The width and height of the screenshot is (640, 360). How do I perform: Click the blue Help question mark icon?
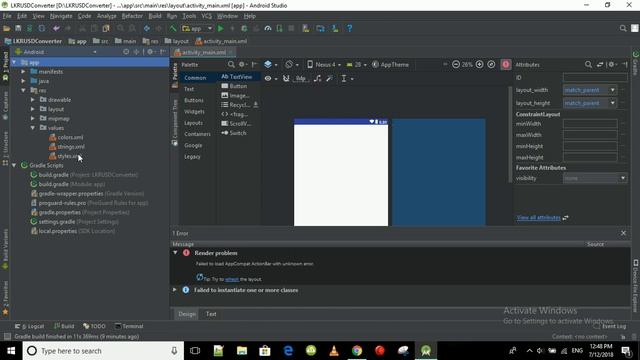[349, 29]
